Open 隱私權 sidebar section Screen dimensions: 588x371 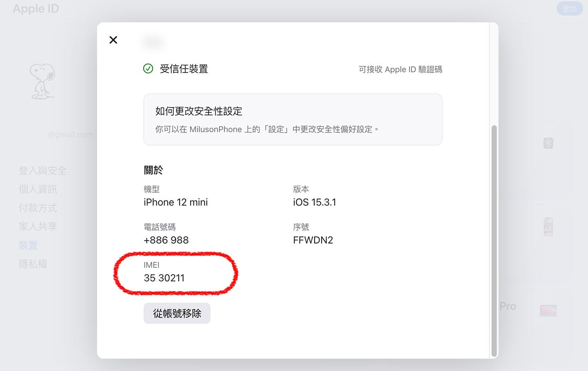33,264
